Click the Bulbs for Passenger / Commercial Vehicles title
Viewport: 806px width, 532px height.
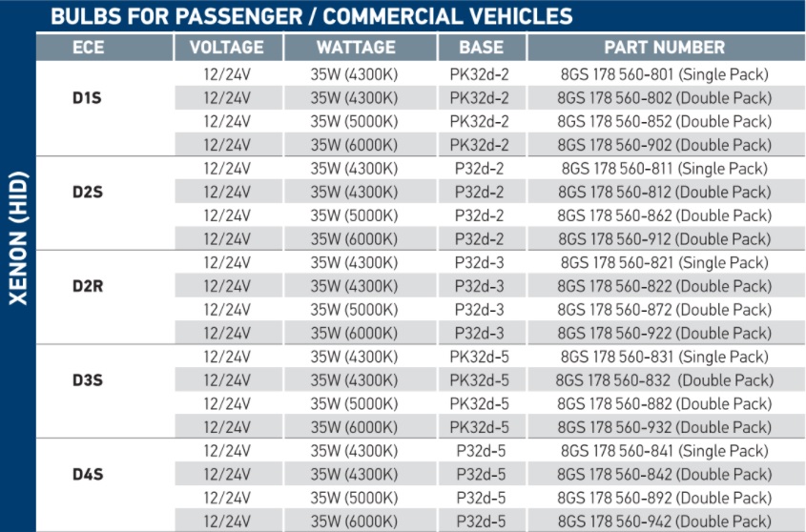(x=312, y=16)
